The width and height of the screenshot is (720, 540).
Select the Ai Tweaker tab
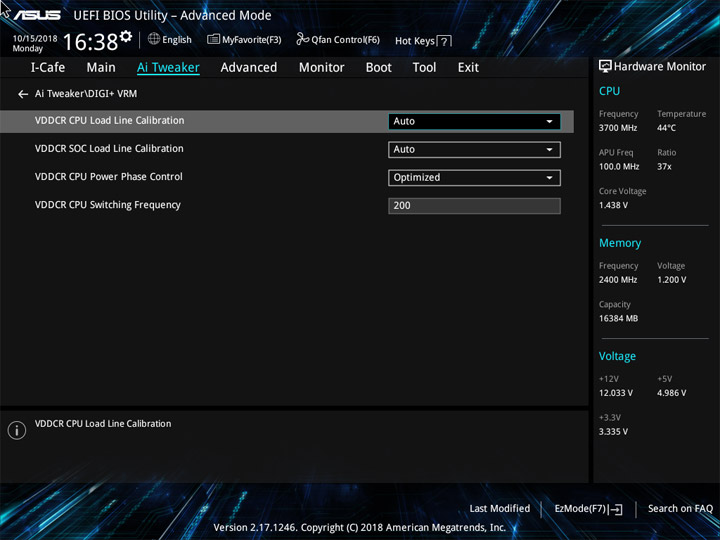click(168, 68)
